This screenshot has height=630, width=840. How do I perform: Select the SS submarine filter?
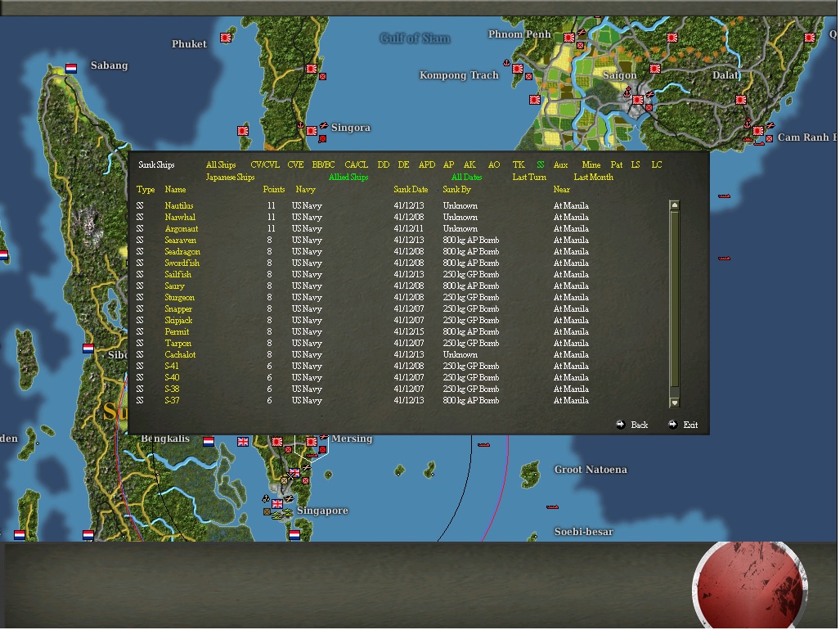(x=541, y=165)
